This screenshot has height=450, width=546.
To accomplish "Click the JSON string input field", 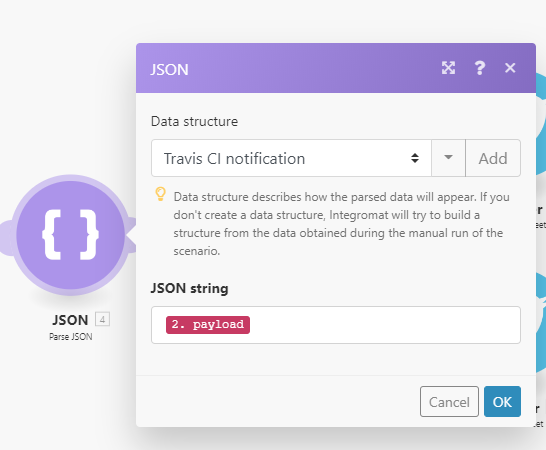I will (x=336, y=325).
